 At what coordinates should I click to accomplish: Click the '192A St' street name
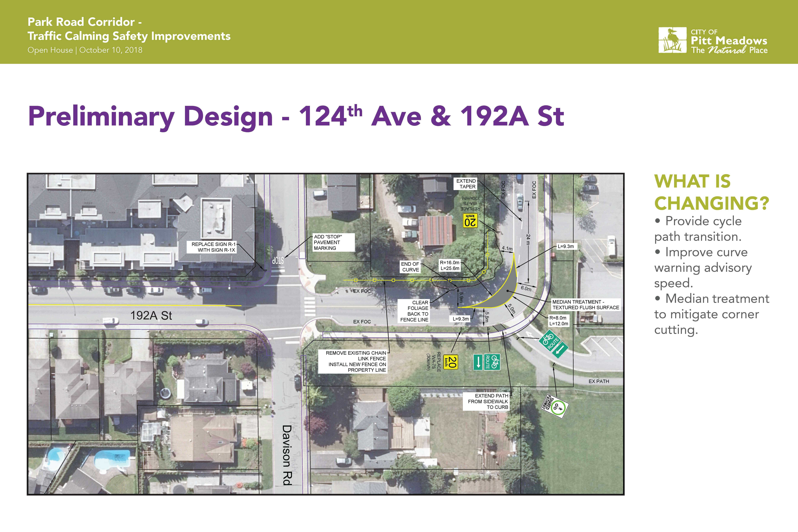(x=151, y=316)
